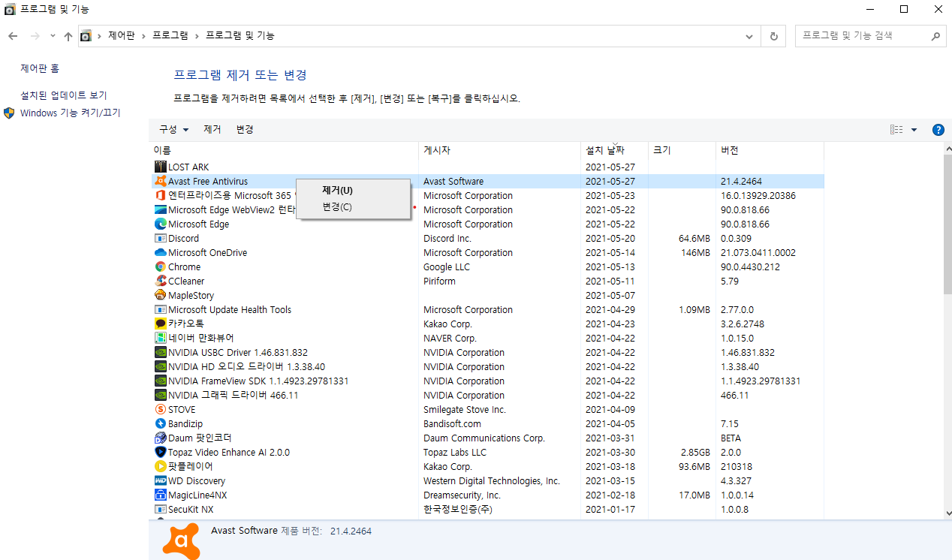Click the Discord program icon
The width and height of the screenshot is (952, 560).
[x=160, y=238]
